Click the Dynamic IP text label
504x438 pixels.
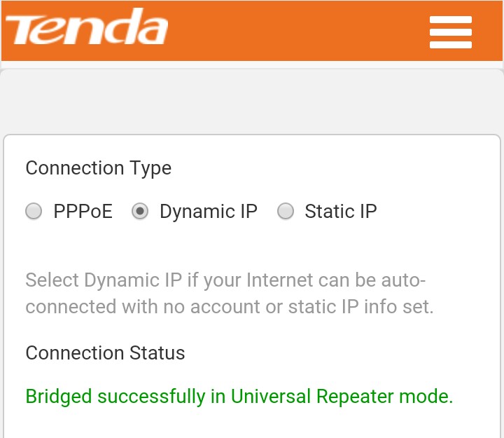coord(209,212)
